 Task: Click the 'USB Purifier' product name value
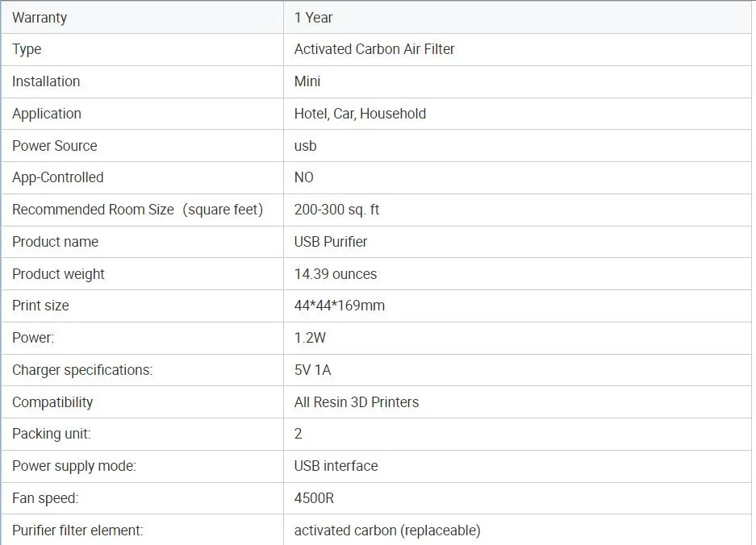[x=331, y=242]
